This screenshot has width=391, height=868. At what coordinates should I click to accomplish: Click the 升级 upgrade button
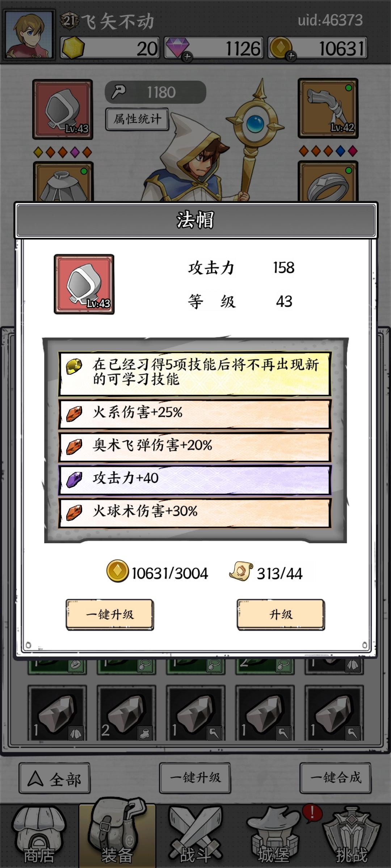click(x=281, y=614)
